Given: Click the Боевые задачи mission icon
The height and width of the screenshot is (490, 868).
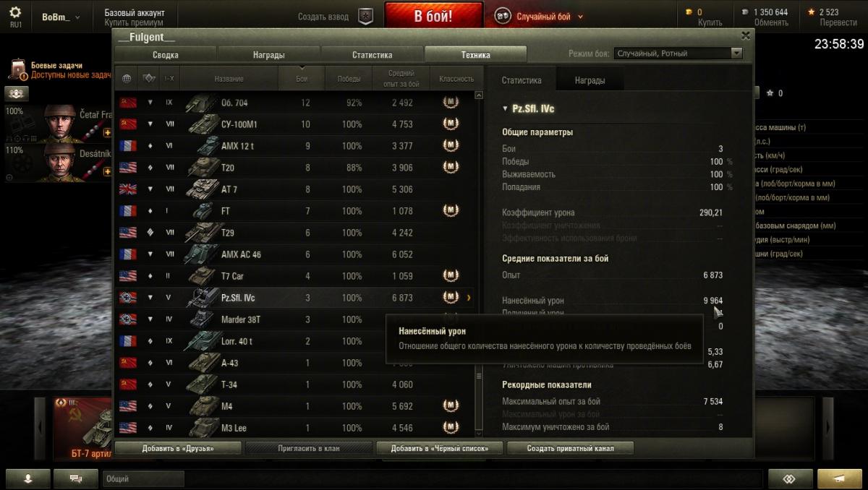Looking at the screenshot, I should tap(17, 70).
